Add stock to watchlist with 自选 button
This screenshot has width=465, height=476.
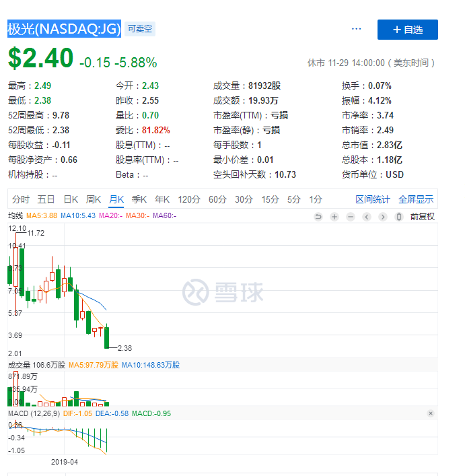(x=407, y=30)
